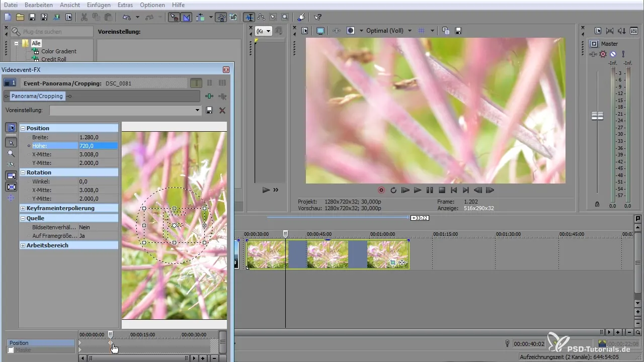Toggle lock envelopes to events button
644x362 pixels.
[221, 17]
